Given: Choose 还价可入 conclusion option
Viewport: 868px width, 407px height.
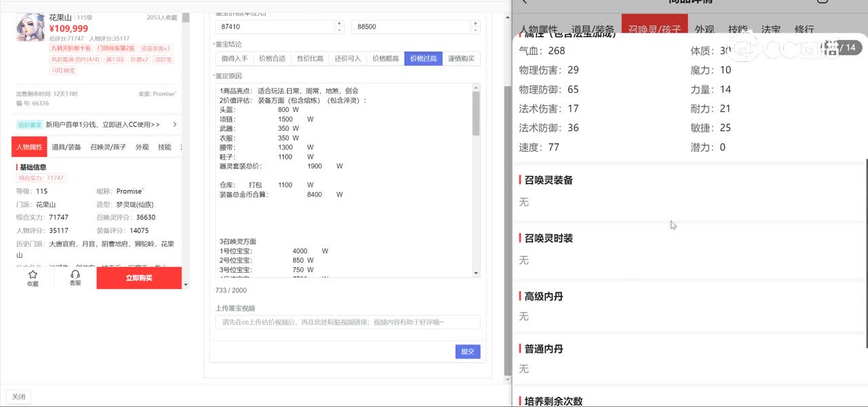Looking at the screenshot, I should [x=347, y=59].
